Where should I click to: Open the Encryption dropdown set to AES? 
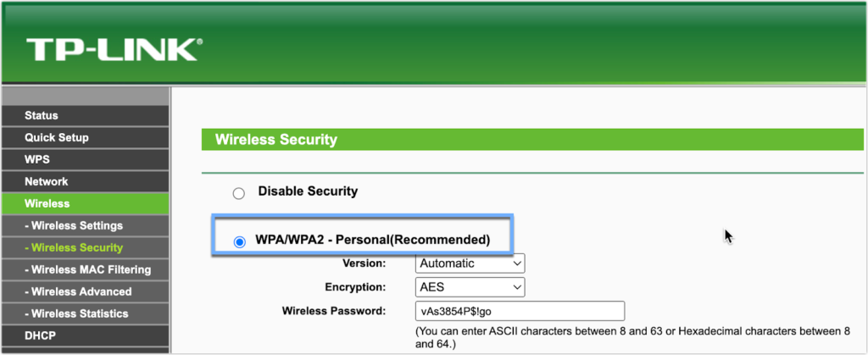470,287
